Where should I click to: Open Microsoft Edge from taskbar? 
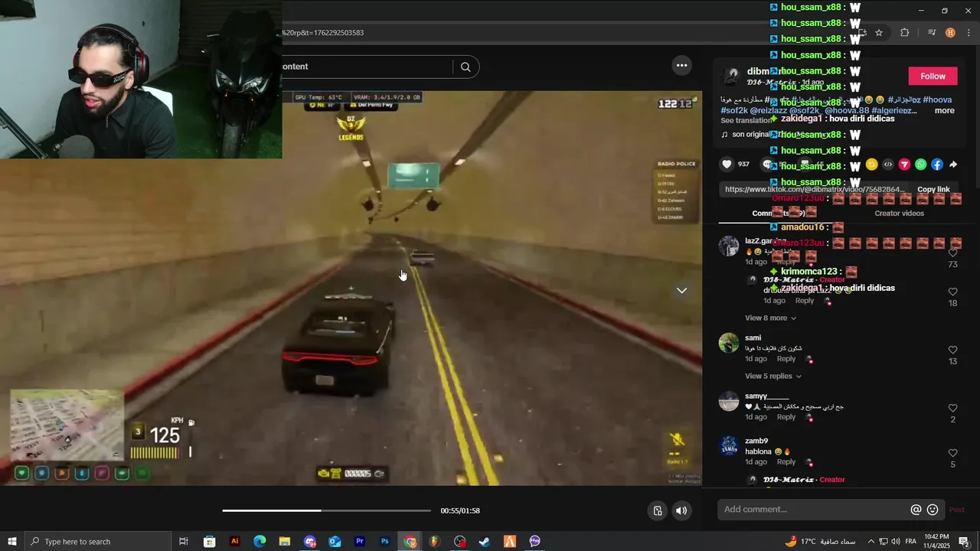(x=260, y=542)
